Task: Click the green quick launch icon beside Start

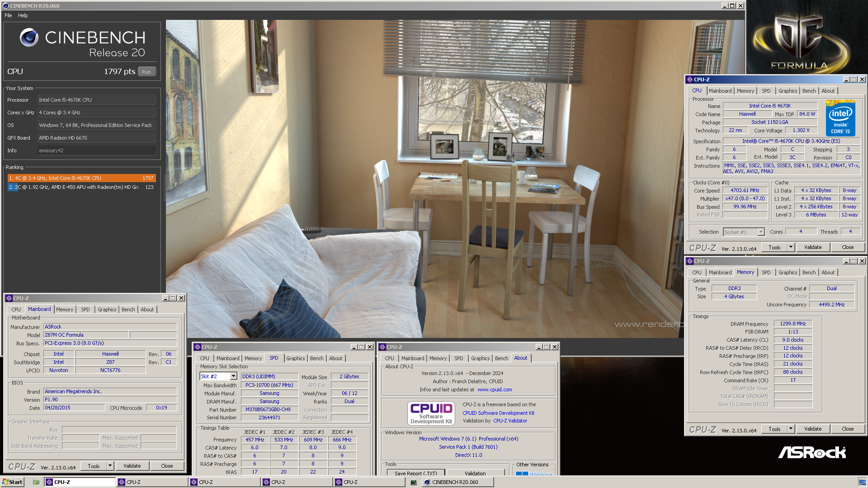Action: pos(36,482)
